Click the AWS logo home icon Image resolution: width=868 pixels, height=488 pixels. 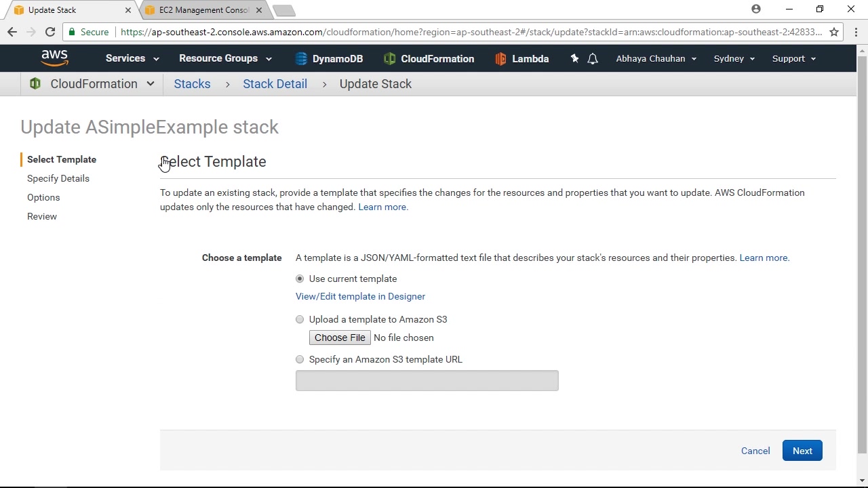coord(54,58)
